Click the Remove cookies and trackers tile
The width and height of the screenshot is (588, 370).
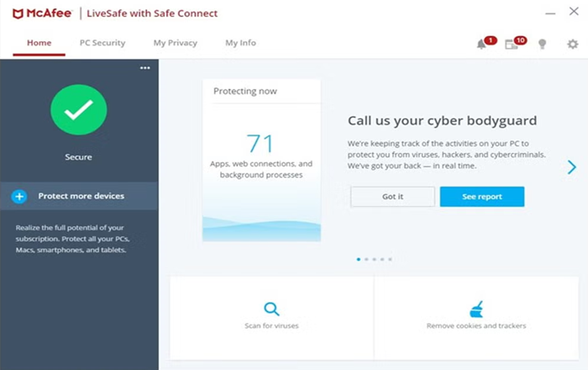coord(476,318)
